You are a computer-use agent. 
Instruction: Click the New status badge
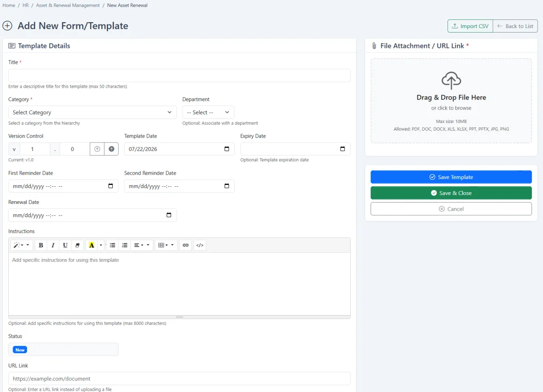click(20, 349)
